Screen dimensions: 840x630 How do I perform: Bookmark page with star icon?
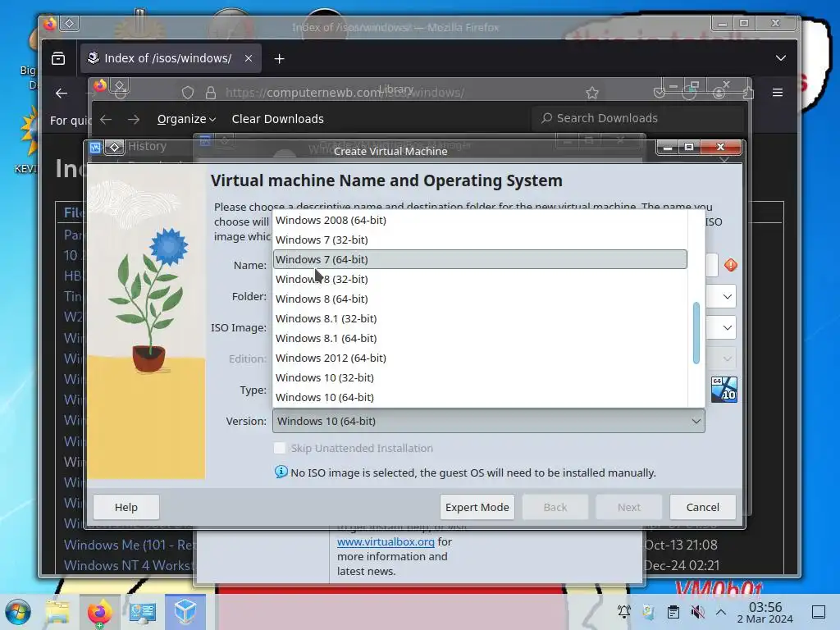(592, 93)
